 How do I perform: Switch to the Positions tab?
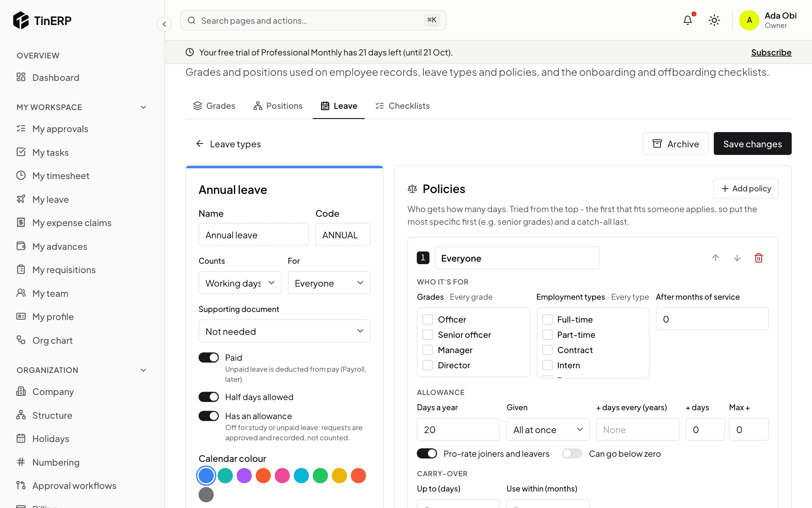[x=278, y=106]
